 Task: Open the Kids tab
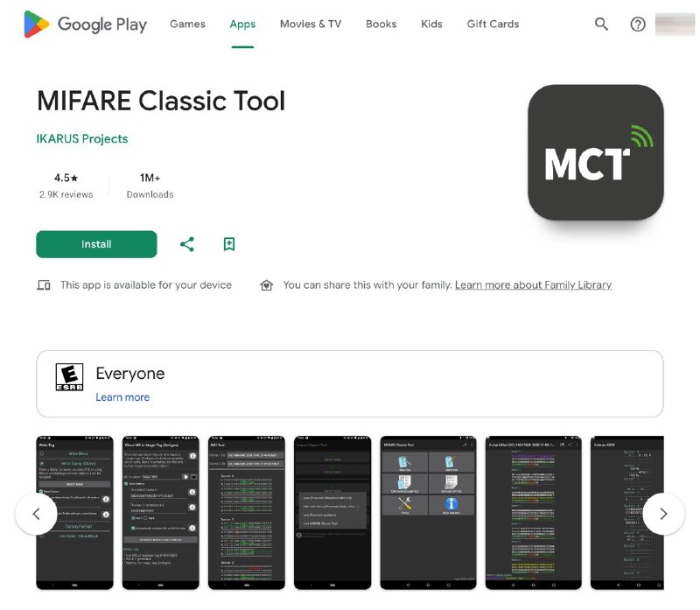431,25
